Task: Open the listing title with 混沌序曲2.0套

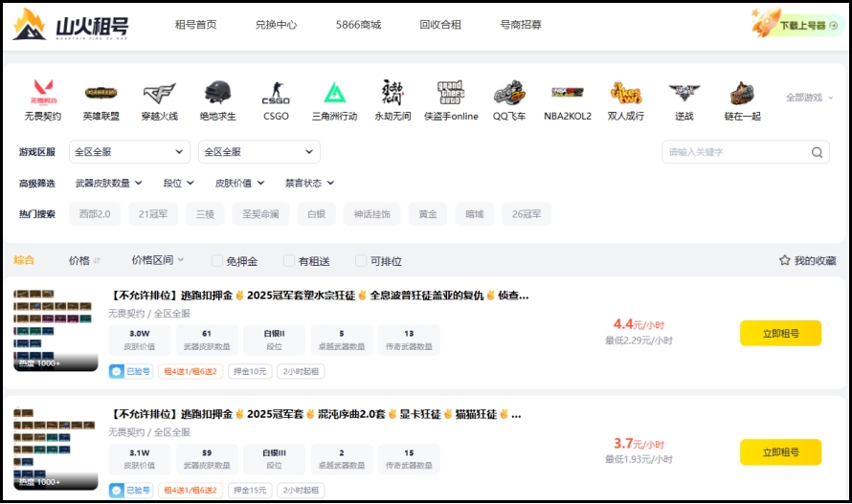Action: tap(315, 414)
